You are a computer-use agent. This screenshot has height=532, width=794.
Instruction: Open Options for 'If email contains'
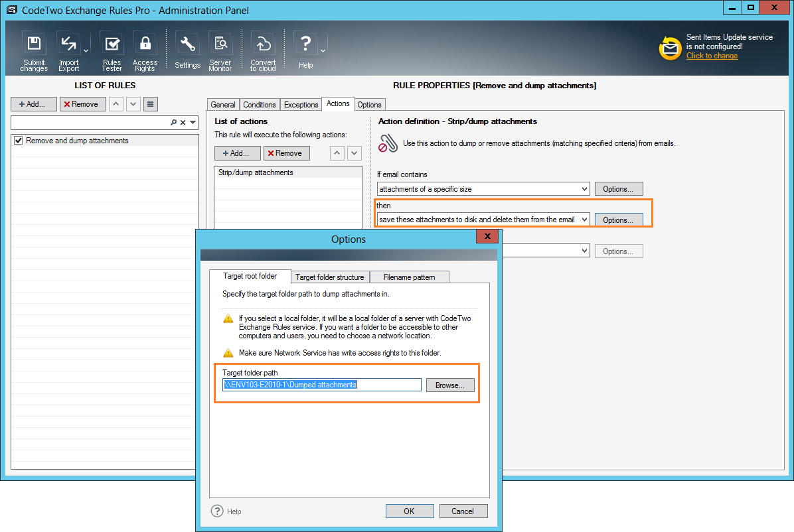(618, 189)
